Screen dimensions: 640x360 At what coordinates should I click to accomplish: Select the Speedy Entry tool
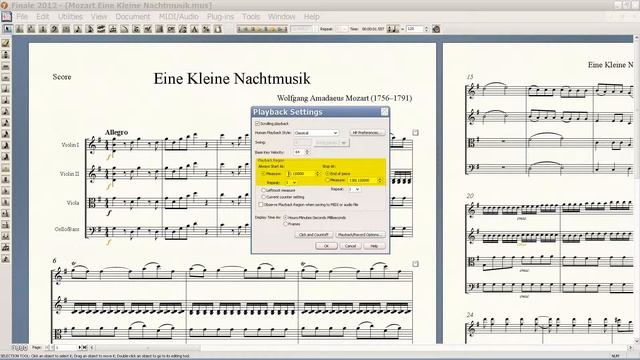[89, 29]
